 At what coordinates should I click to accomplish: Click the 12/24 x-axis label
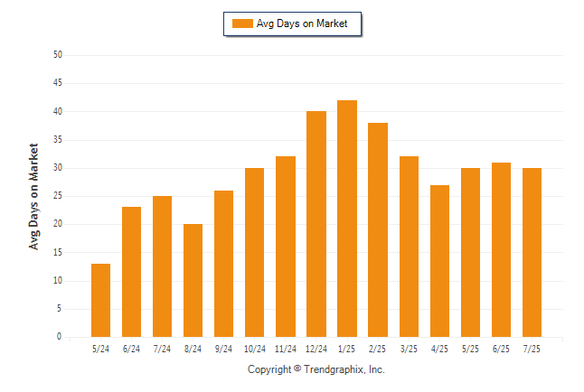click(x=316, y=349)
